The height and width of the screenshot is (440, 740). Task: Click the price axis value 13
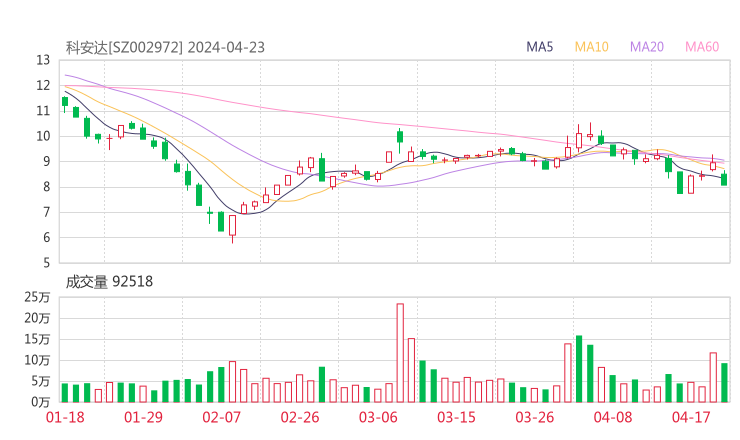pos(43,60)
